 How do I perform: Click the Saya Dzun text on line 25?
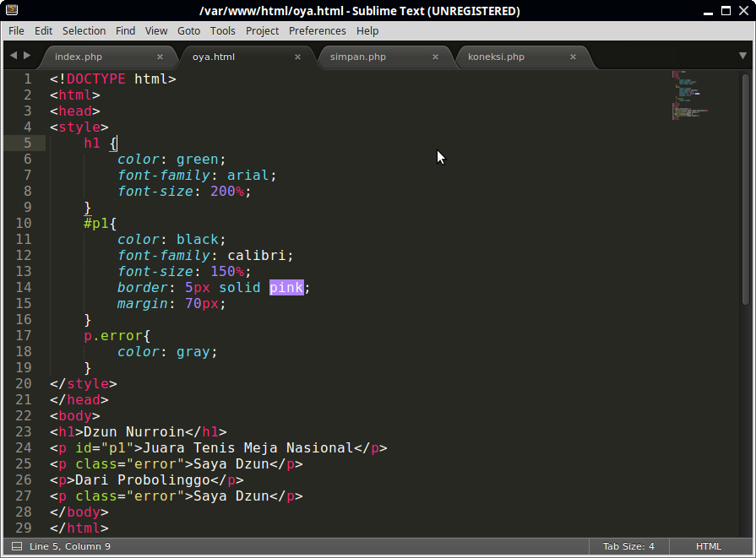pos(231,464)
